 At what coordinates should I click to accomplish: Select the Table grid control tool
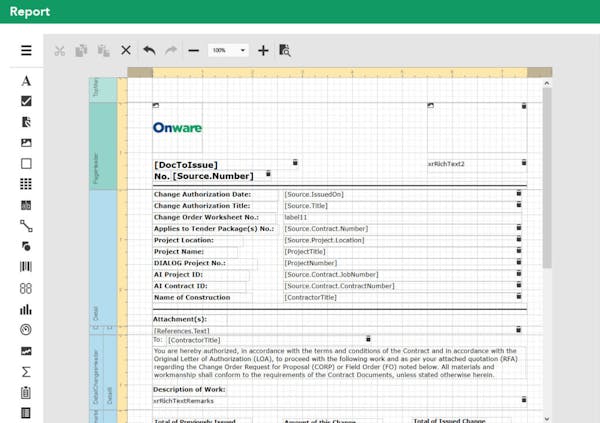[26, 184]
